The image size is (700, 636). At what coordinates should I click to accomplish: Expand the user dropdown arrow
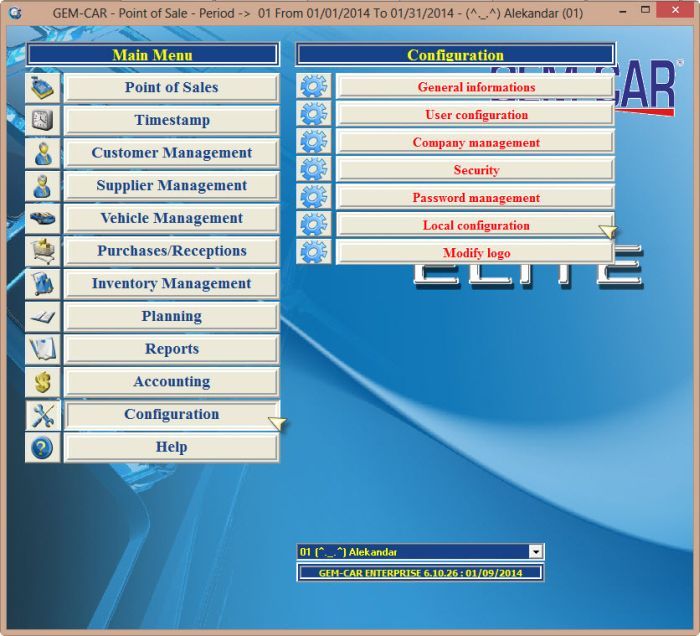click(536, 552)
